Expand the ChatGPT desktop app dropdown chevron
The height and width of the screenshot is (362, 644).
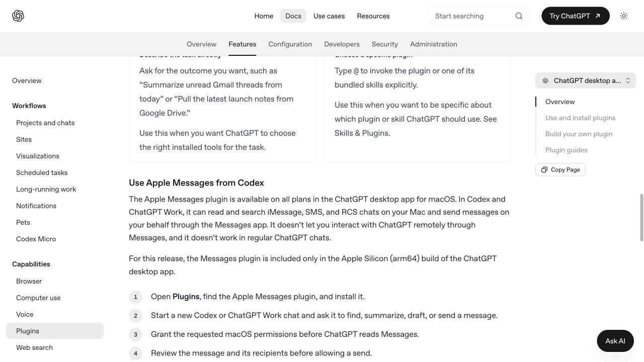click(628, 80)
